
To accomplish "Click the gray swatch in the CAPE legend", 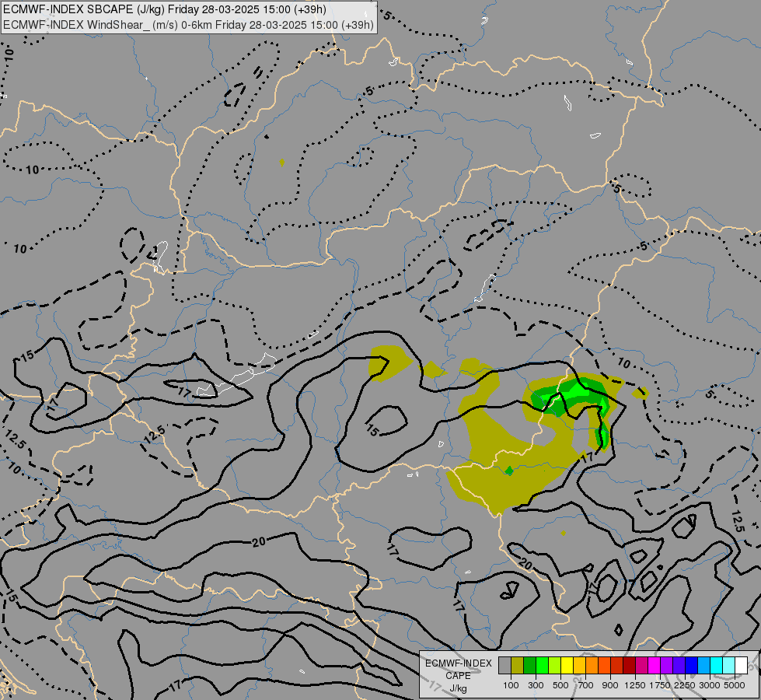I will pos(504,665).
